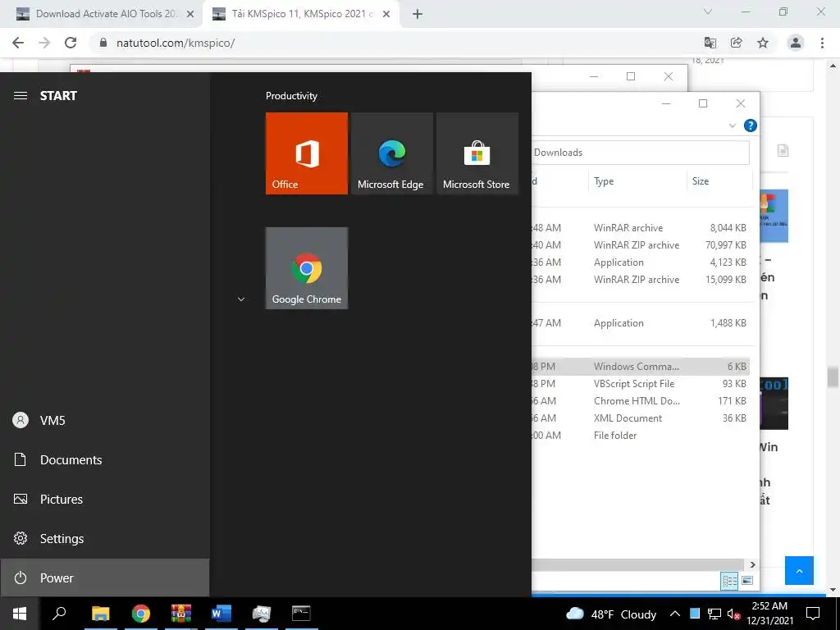The height and width of the screenshot is (630, 840).
Task: Select the 15,099 KB WinRAR ZIP archive
Action: click(x=640, y=279)
